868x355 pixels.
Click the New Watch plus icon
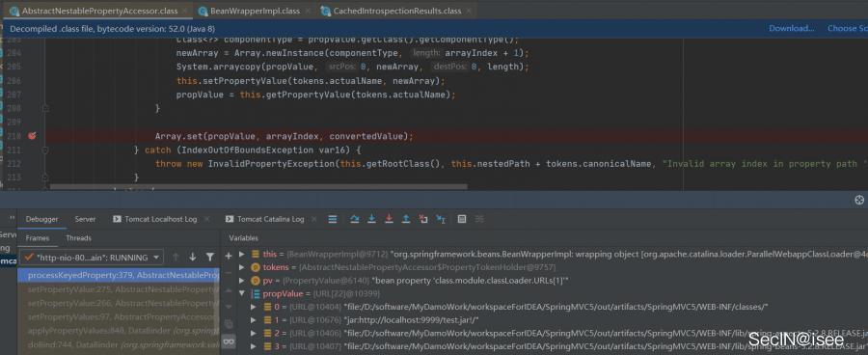228,256
